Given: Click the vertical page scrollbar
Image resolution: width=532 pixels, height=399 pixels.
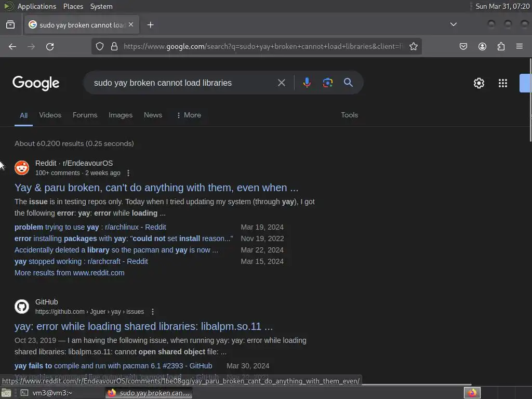Looking at the screenshot, I should pyautogui.click(x=530, y=100).
